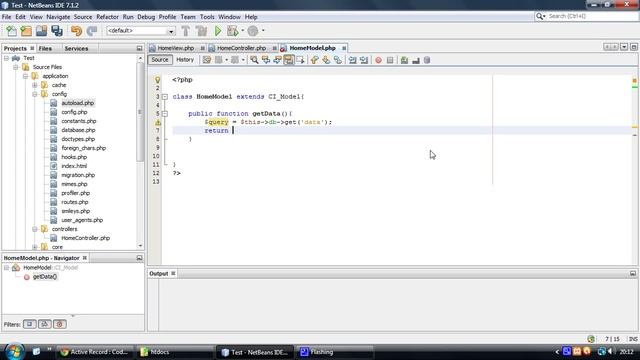The image size is (640, 360).
Task: Toggle Rectangular Selection icon
Action: click(x=301, y=60)
